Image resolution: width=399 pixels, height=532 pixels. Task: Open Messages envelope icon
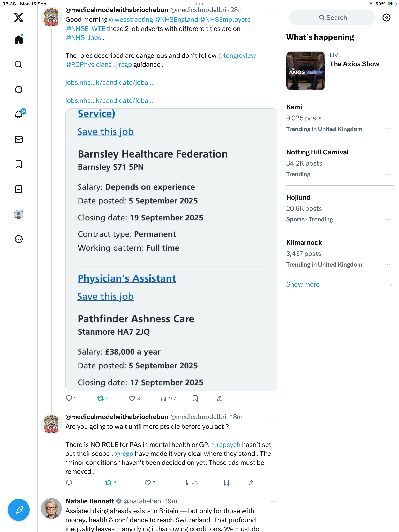point(19,139)
